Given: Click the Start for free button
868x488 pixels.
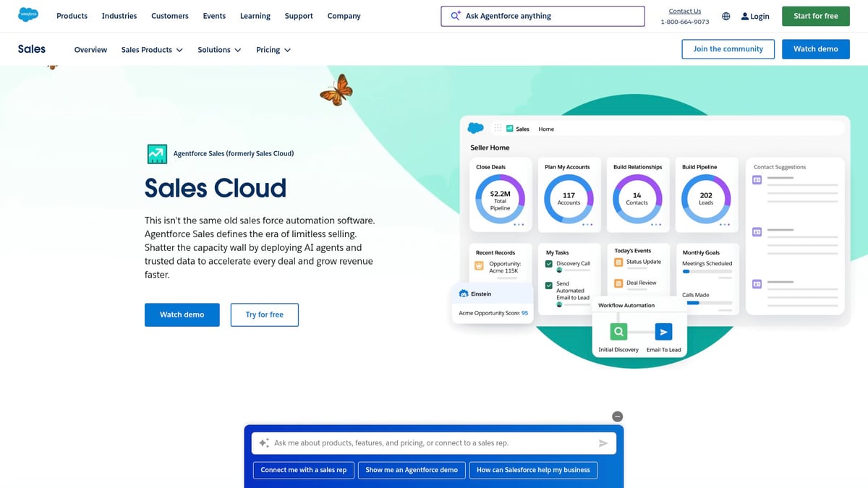Looking at the screenshot, I should [815, 15].
